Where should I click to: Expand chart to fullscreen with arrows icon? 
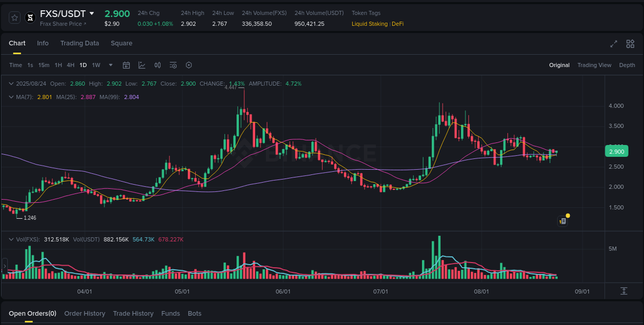pyautogui.click(x=614, y=44)
